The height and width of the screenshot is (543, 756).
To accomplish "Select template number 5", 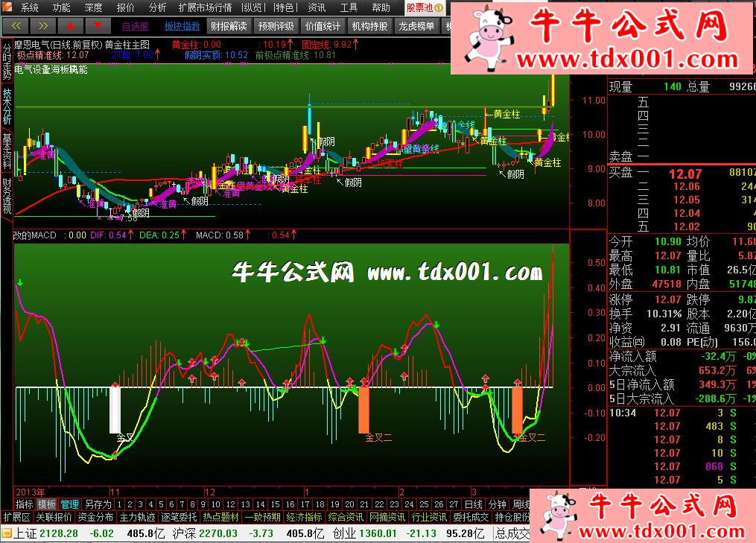I will point(161,504).
